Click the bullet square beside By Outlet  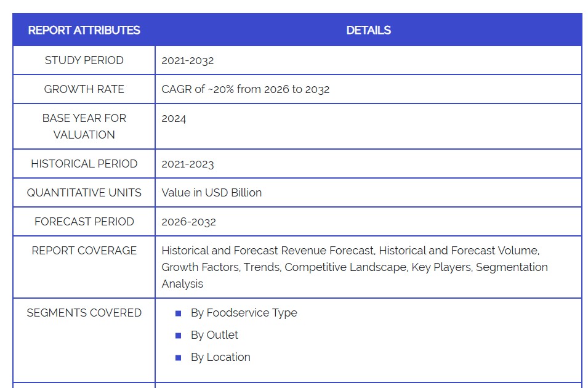click(x=178, y=336)
